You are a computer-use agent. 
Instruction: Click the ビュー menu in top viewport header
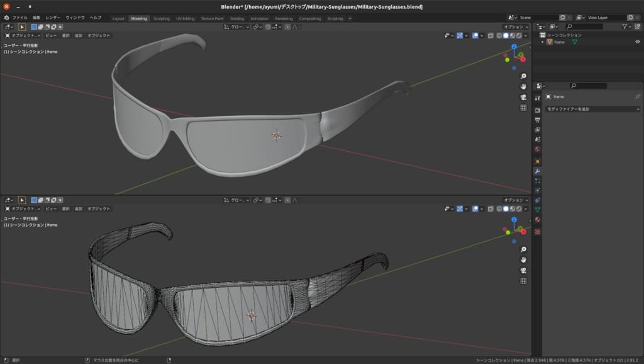(x=51, y=35)
